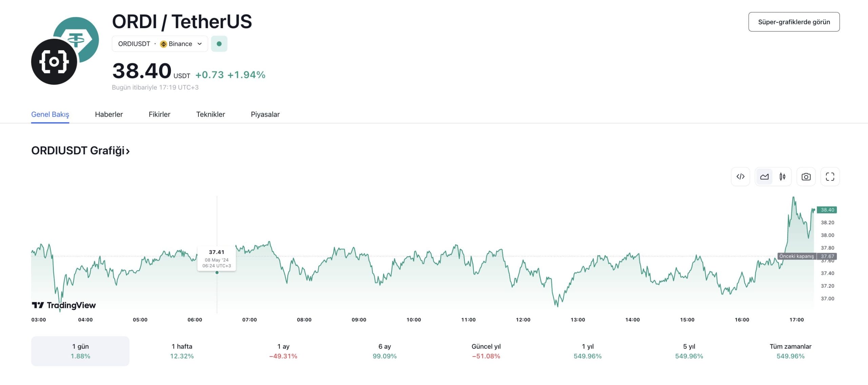This screenshot has height=385, width=868.
Task: Go to the Piyasalar tab
Action: click(265, 114)
